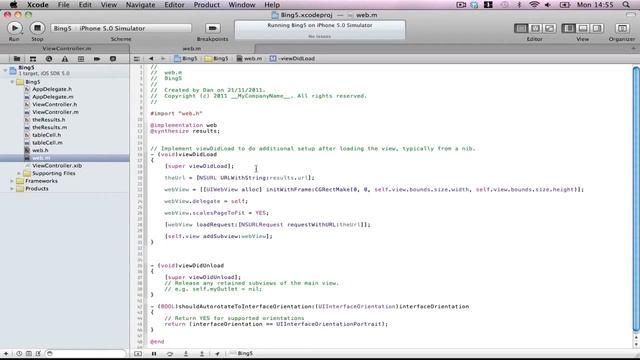This screenshot has height=360, width=640.
Task: Toggle recent files filter in navigator
Action: (19, 353)
